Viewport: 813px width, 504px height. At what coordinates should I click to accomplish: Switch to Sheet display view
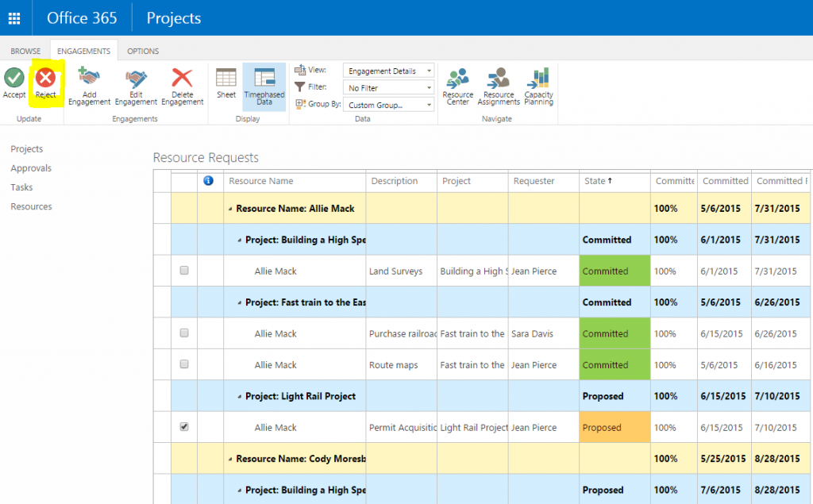[x=226, y=78]
